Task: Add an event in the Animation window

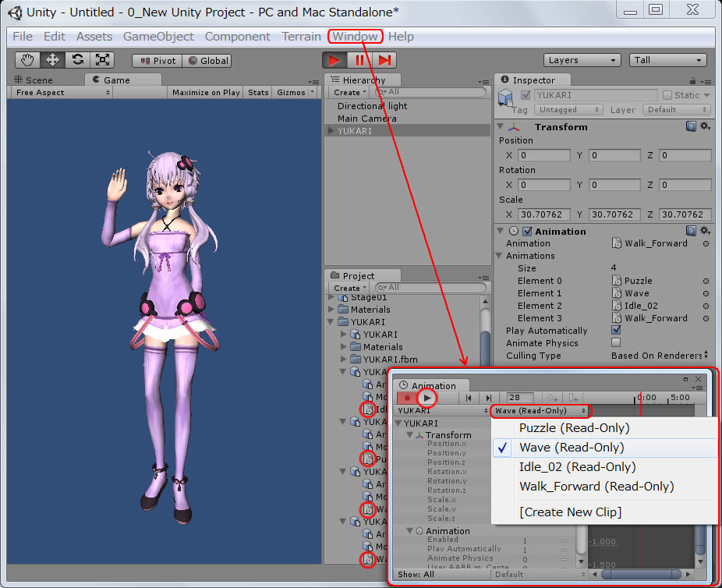Action: [574, 398]
